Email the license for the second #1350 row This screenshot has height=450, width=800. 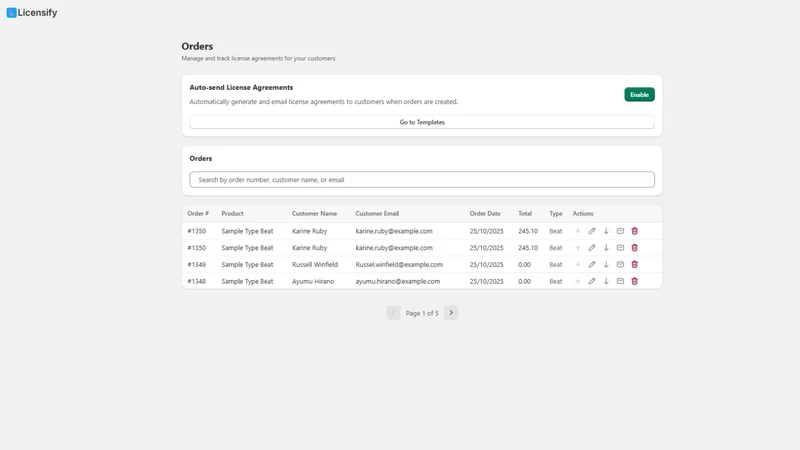coord(620,248)
